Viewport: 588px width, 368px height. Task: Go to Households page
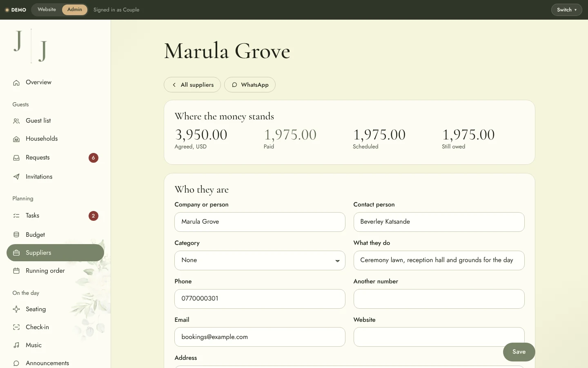(56, 139)
